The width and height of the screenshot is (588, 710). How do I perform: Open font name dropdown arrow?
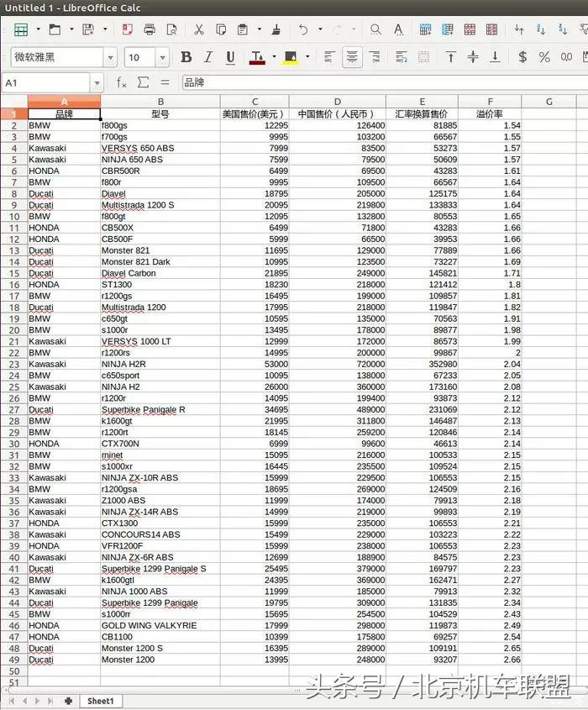[x=110, y=57]
